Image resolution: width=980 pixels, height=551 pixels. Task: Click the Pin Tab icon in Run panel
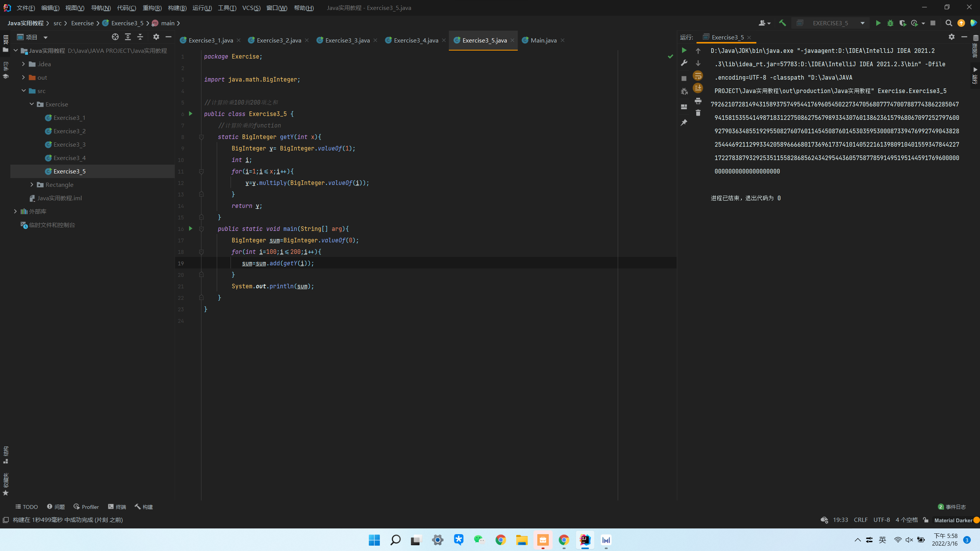(x=684, y=123)
